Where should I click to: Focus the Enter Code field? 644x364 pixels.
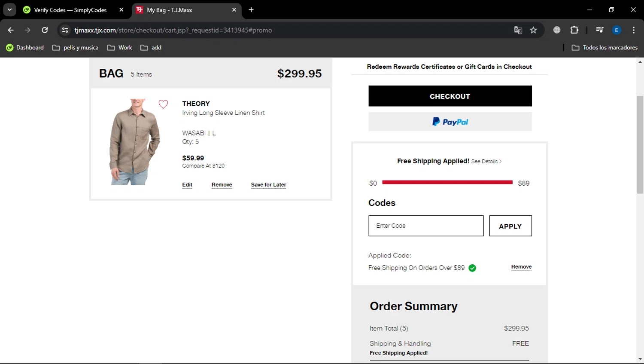click(x=426, y=226)
